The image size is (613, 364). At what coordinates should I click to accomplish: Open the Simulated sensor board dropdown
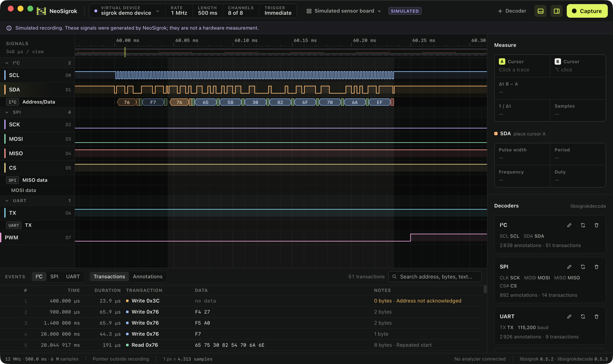pyautogui.click(x=344, y=11)
